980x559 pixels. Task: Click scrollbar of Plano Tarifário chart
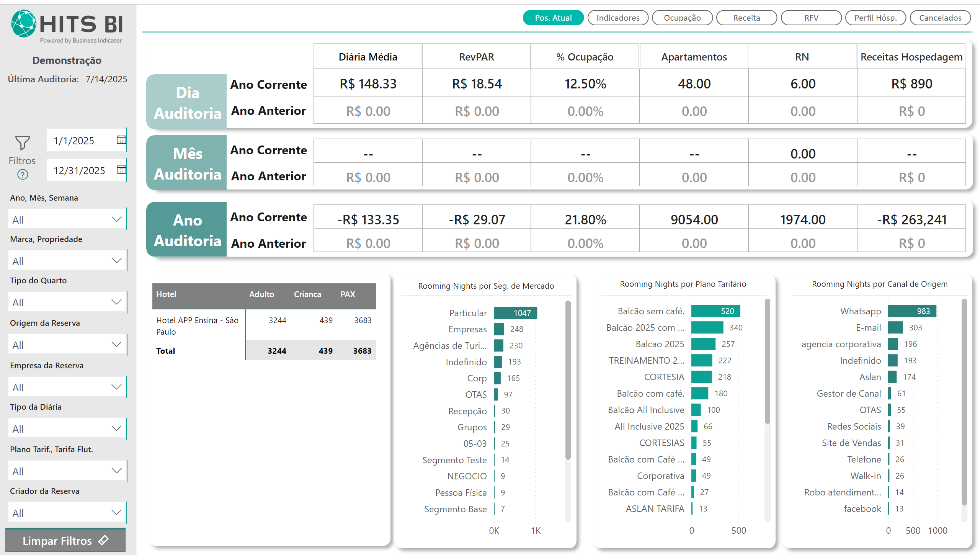coord(767,361)
